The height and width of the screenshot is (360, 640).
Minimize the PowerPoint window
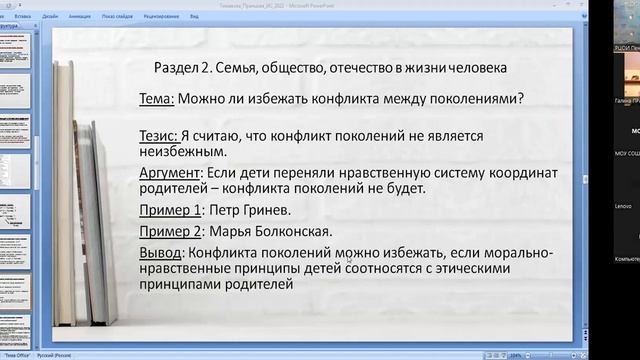pos(554,5)
